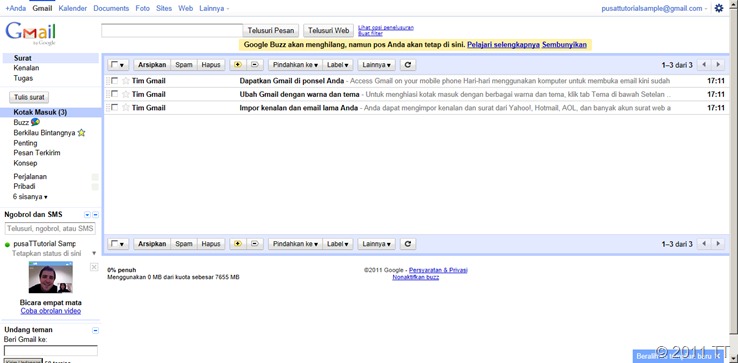Screen dimensions: 738x363
Task: Click the video chat thumbnail image
Action: point(51,278)
